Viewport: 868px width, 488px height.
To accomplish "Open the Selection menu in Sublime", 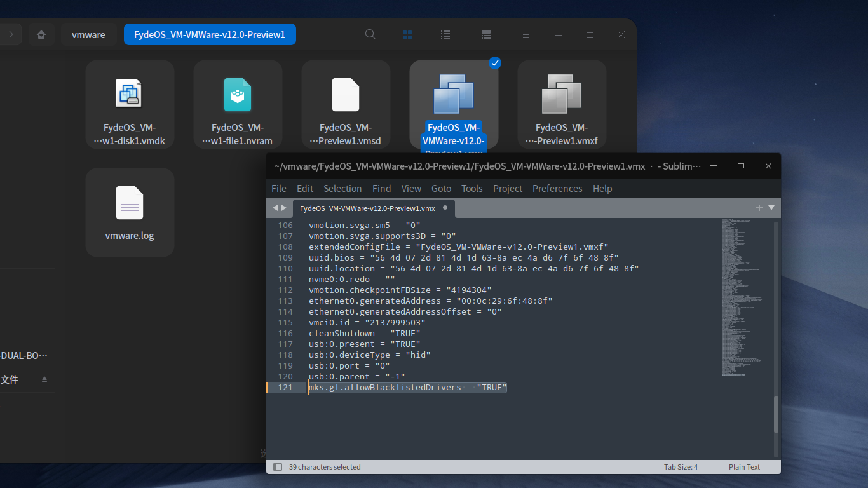I will pyautogui.click(x=342, y=189).
